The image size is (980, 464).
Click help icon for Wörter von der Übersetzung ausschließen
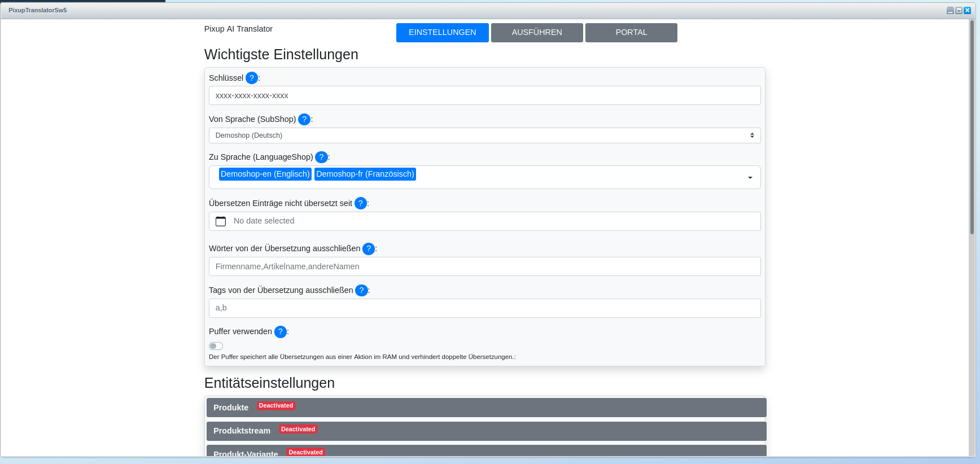pos(369,248)
